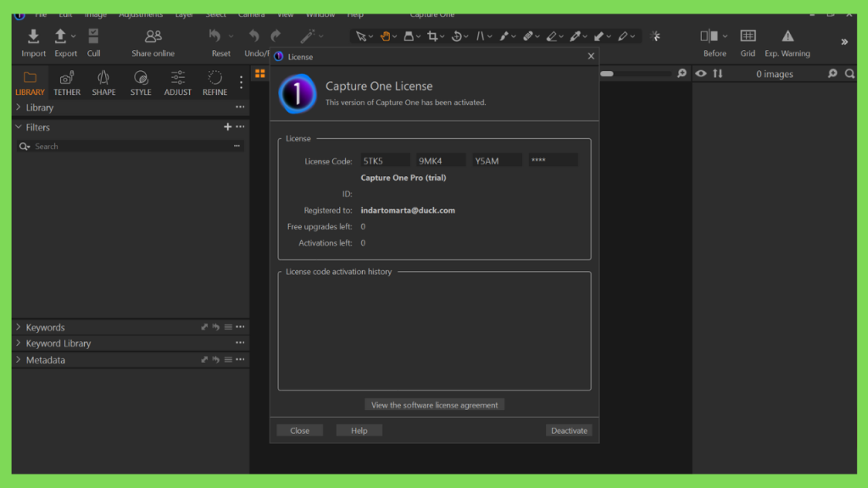Click the Grid overlay icon
This screenshot has height=488, width=868.
pos(748,36)
